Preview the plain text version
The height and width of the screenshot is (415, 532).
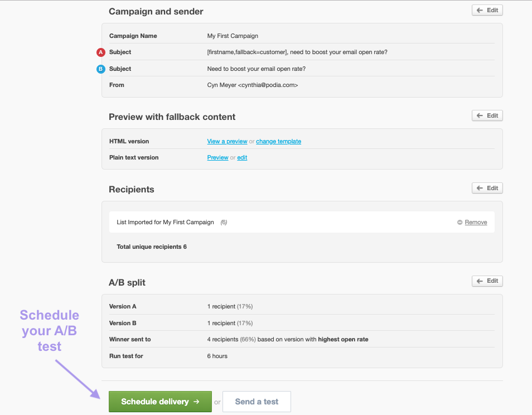[x=217, y=157]
